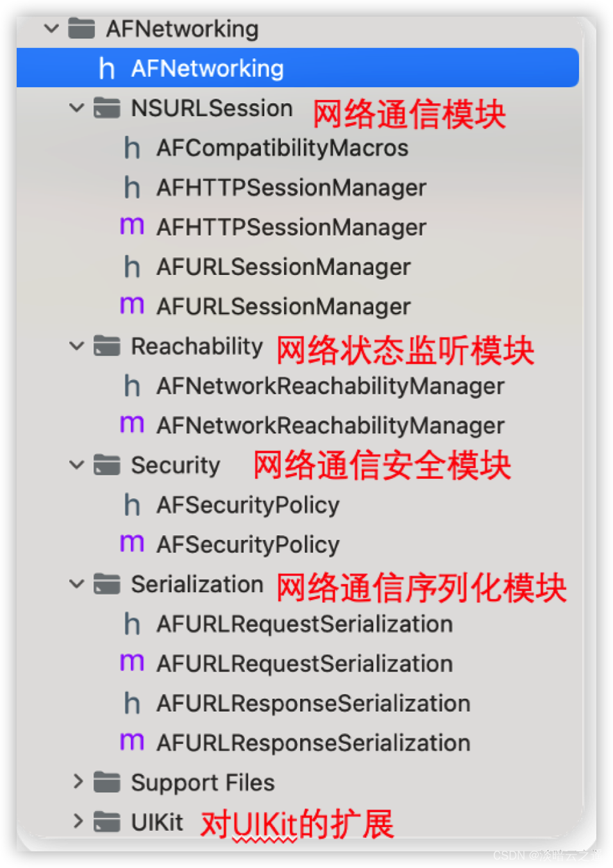Select the AFURLSessionManager .m file icon

[131, 306]
